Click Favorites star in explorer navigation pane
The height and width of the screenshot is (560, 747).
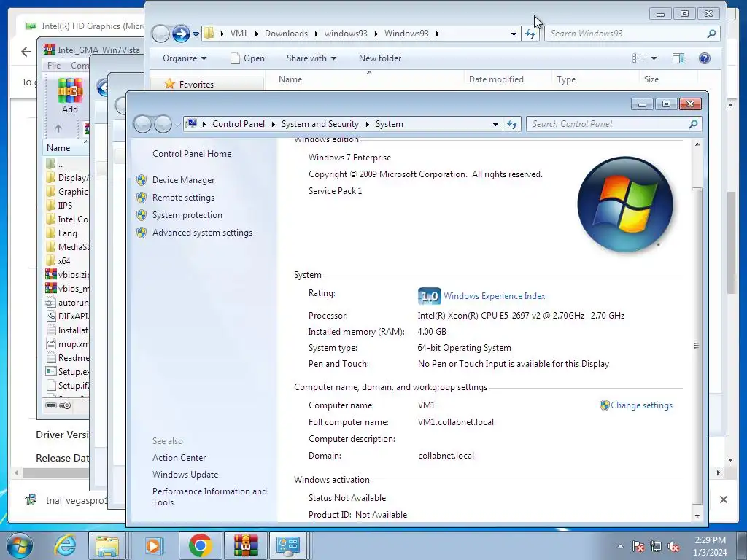pyautogui.click(x=169, y=85)
